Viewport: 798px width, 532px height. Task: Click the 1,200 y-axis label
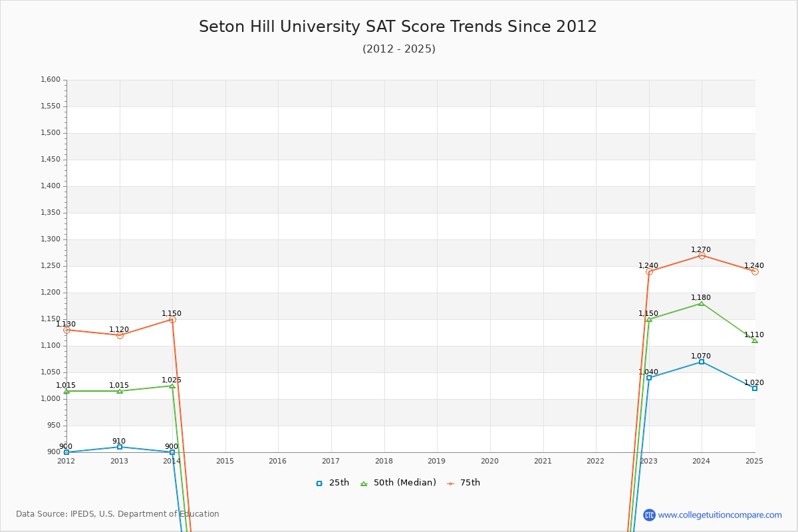[51, 293]
